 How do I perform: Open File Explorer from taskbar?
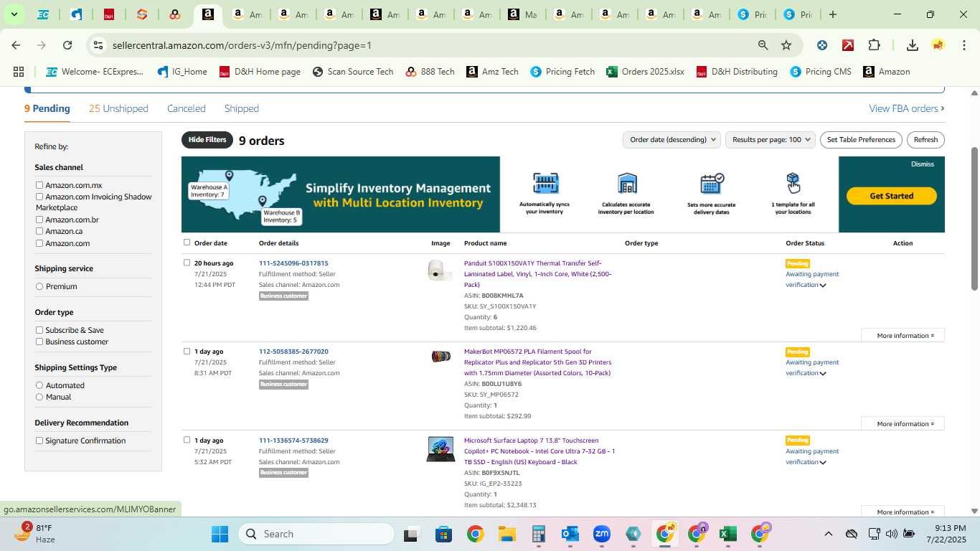(507, 534)
